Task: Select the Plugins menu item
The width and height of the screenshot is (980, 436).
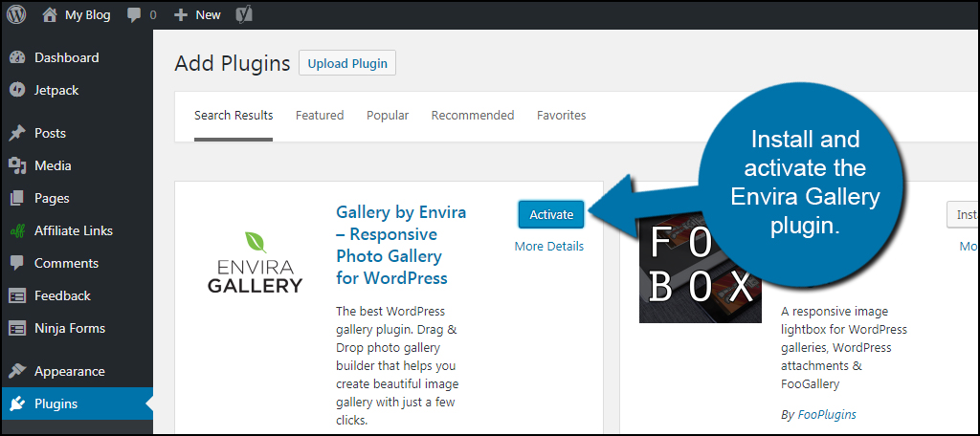Action: (77, 403)
